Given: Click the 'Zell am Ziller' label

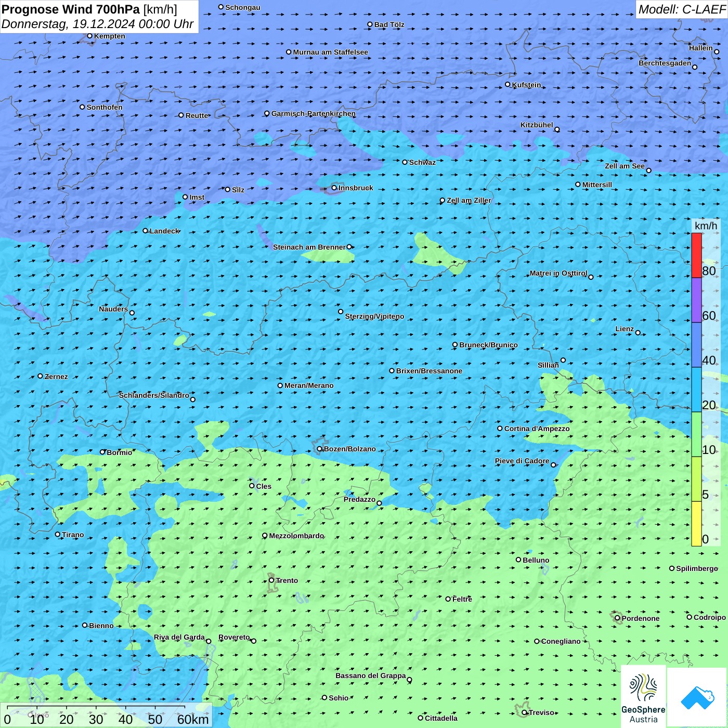Looking at the screenshot, I should pyautogui.click(x=469, y=200).
